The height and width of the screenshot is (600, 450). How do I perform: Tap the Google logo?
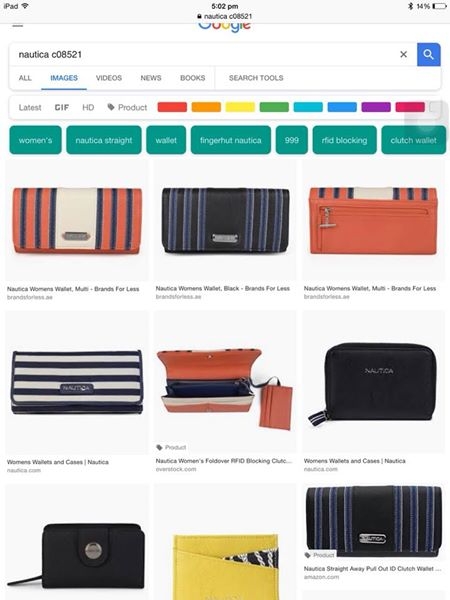(225, 27)
